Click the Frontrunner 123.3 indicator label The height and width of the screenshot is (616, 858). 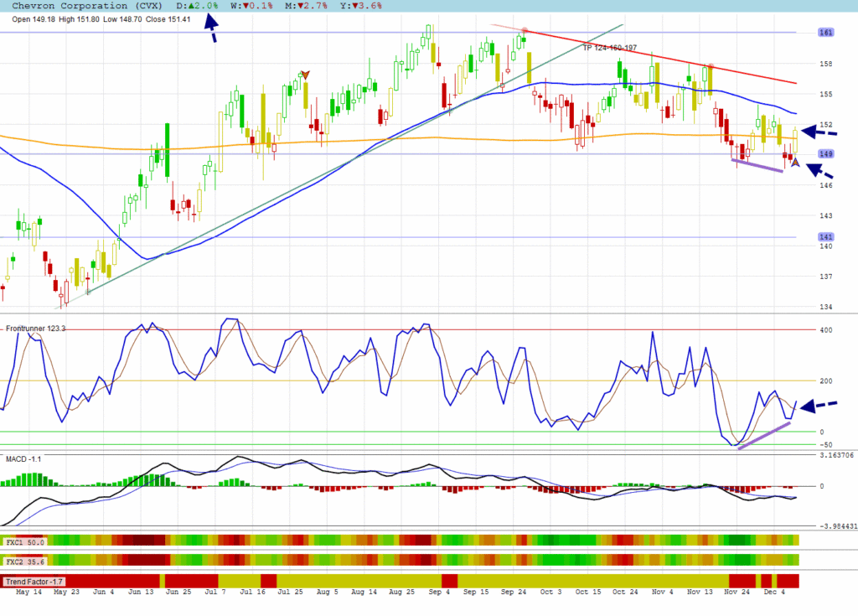(36, 329)
